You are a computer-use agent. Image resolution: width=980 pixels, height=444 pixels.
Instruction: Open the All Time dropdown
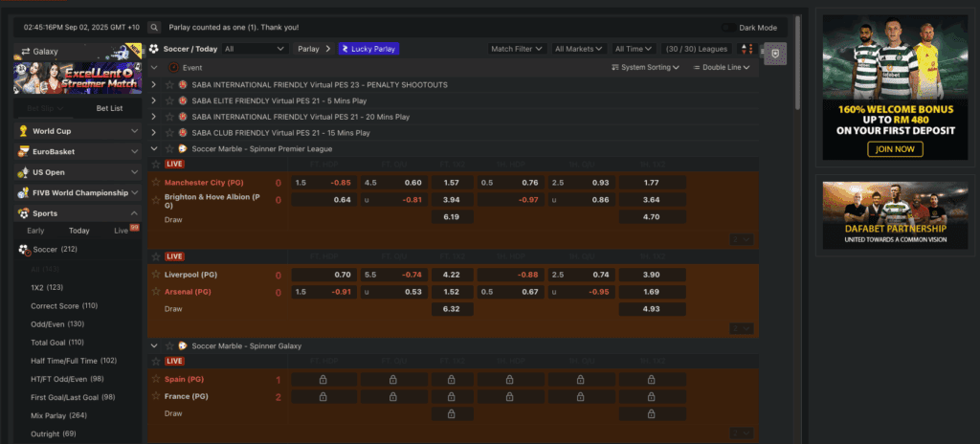(x=634, y=49)
